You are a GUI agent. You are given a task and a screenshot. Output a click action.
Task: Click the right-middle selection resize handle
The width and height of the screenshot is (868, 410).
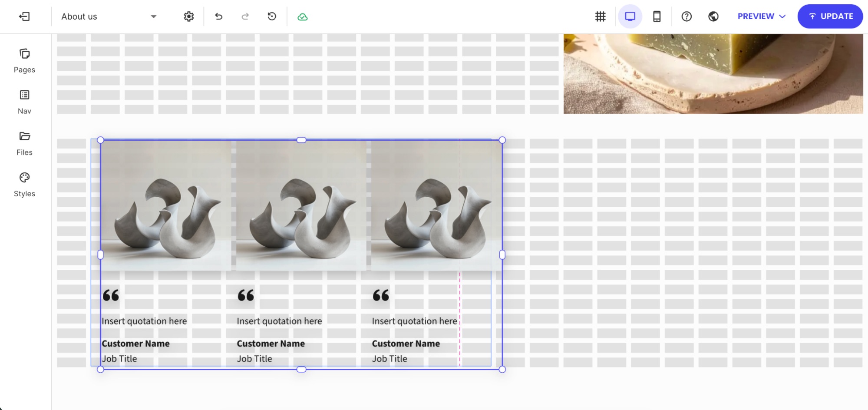502,255
